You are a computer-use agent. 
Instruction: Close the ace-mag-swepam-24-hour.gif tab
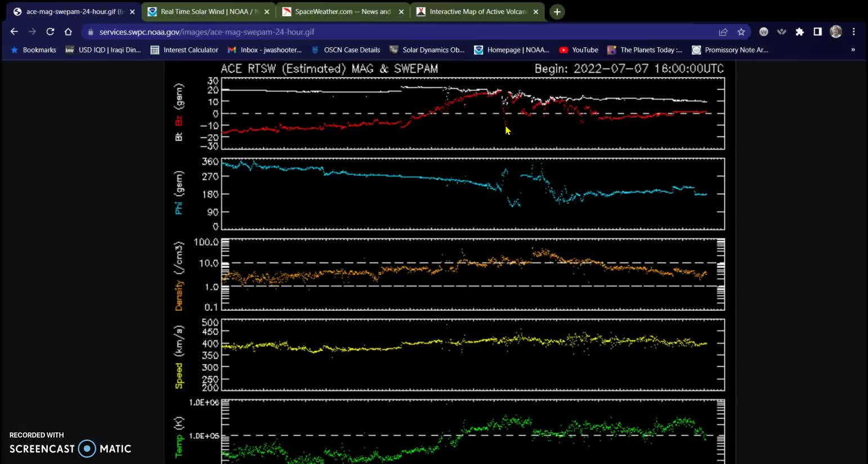(132, 12)
